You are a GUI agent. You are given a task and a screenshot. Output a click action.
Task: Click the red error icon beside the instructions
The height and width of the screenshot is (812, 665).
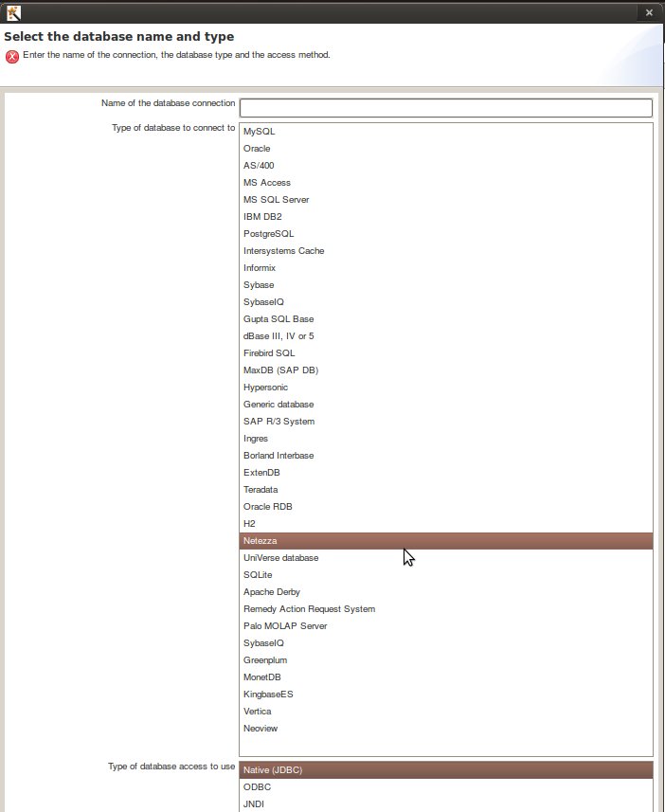click(12, 57)
